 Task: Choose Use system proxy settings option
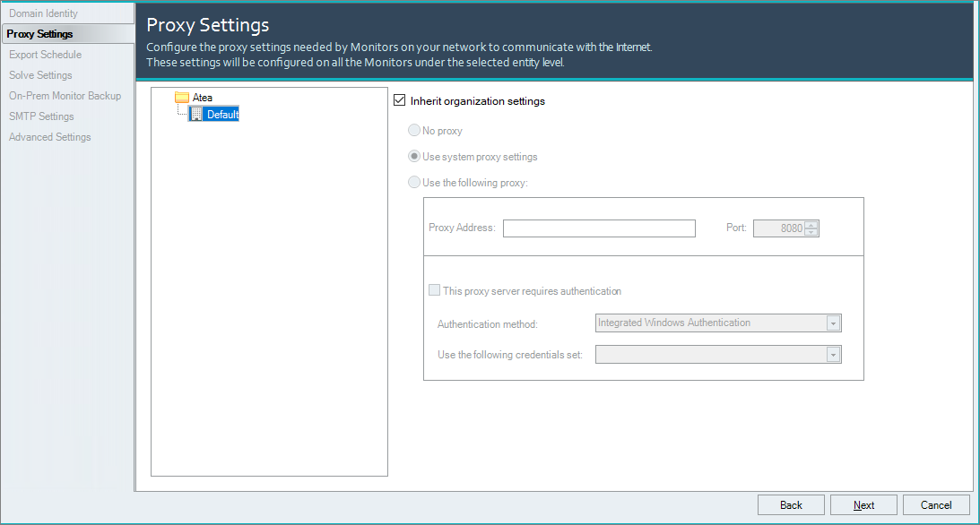point(414,157)
